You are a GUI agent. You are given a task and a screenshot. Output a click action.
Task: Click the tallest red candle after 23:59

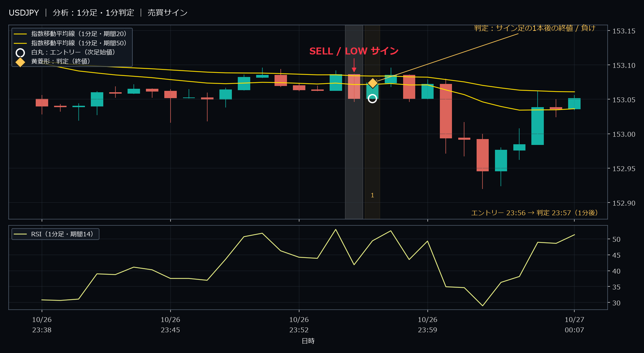(x=446, y=111)
